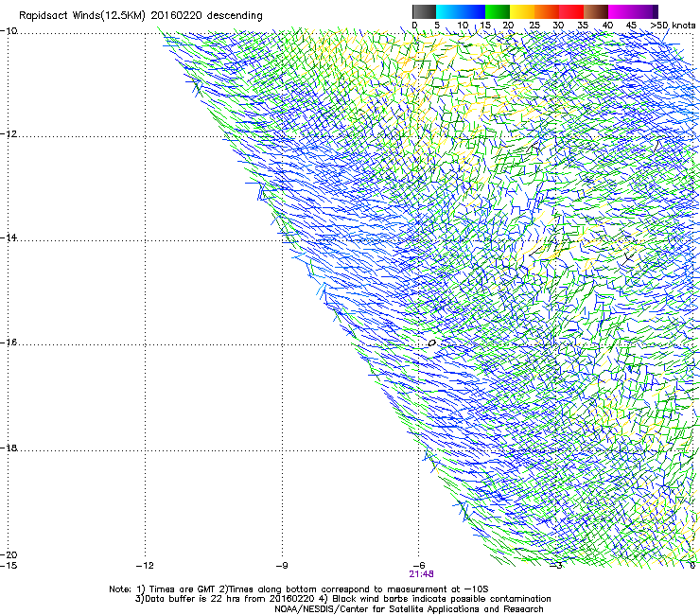Click the brown 35-40 knots legend segment

pyautogui.click(x=596, y=11)
